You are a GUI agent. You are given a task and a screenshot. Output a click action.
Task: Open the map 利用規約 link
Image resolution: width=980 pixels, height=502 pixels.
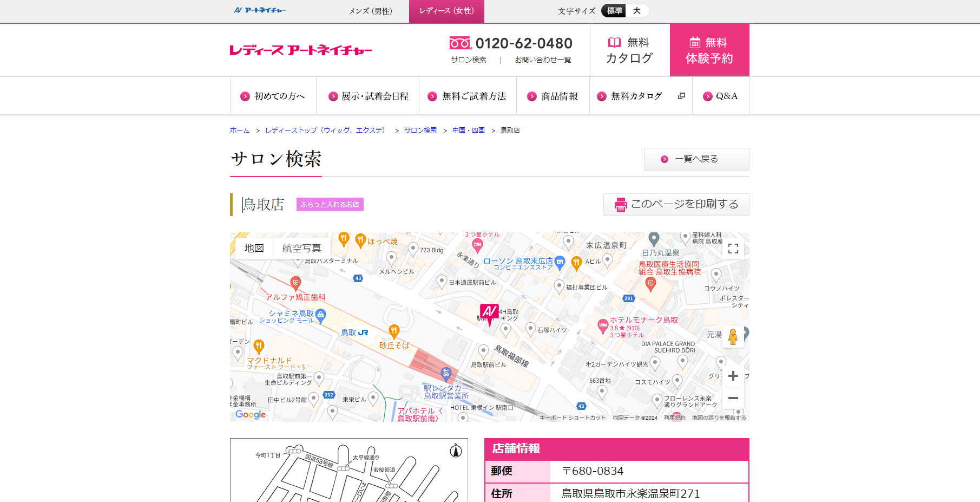coord(674,418)
